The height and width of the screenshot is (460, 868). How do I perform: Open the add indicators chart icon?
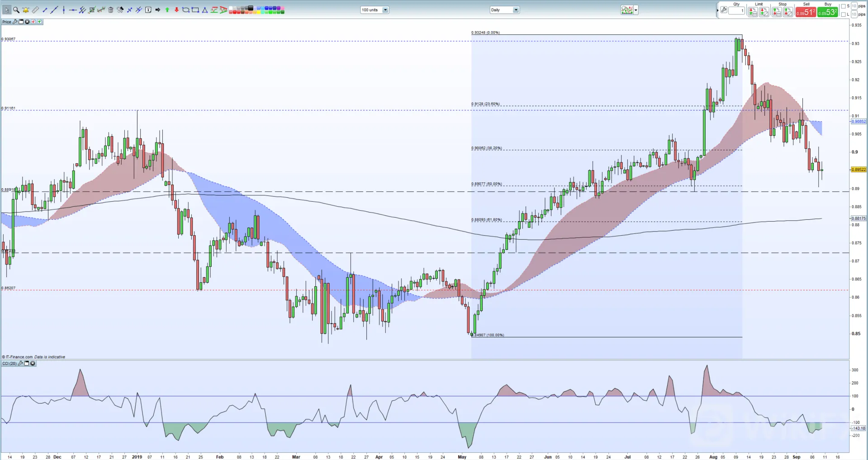[627, 10]
